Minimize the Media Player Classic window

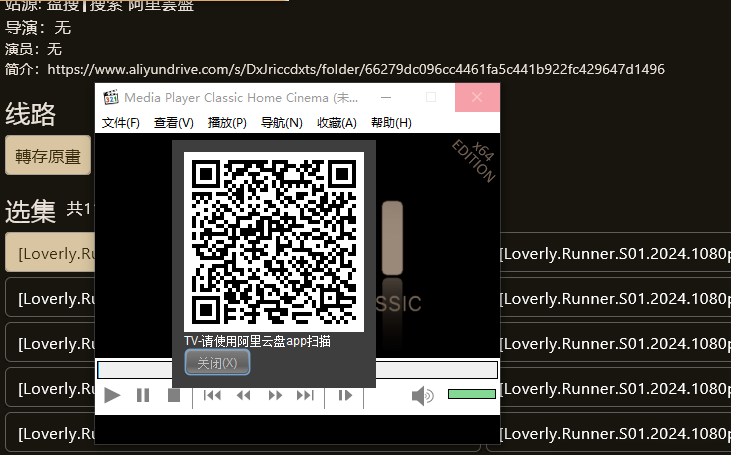386,97
